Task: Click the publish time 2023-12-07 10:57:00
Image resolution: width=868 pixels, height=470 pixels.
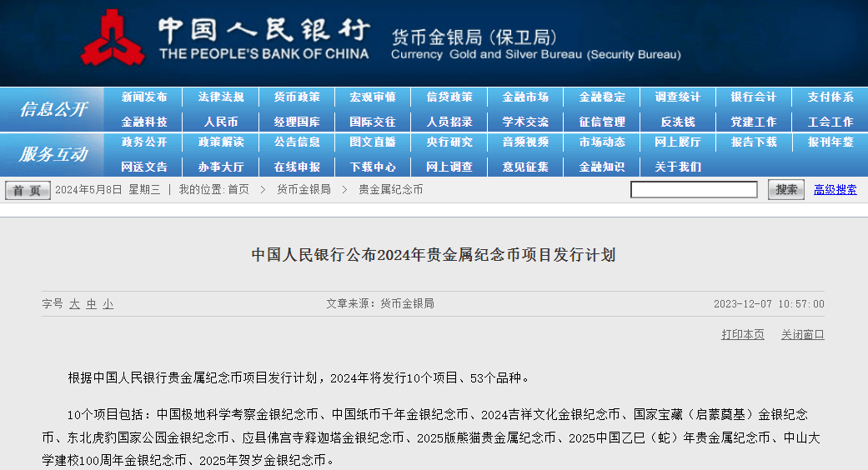Action: click(769, 304)
